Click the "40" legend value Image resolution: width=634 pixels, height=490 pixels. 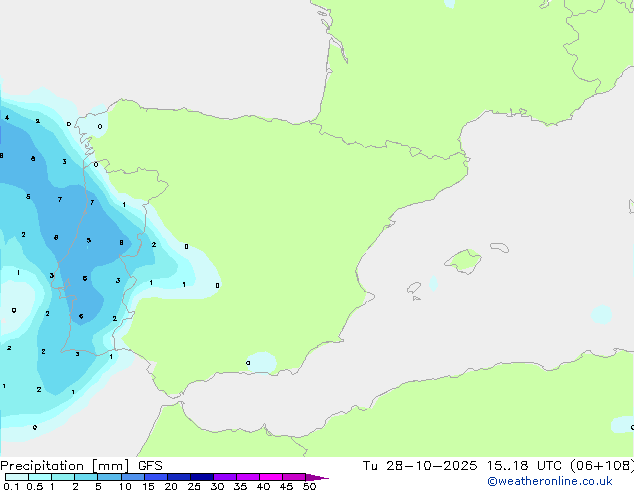click(x=263, y=486)
